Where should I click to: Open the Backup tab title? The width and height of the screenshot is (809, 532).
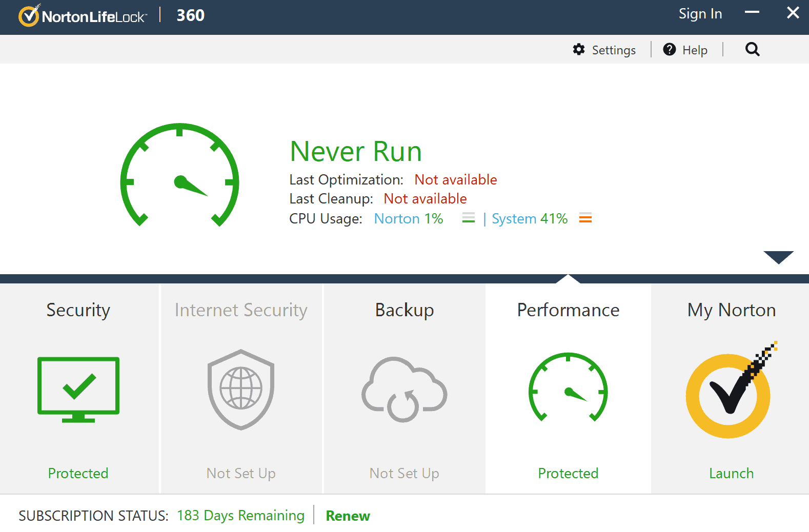[x=404, y=310]
